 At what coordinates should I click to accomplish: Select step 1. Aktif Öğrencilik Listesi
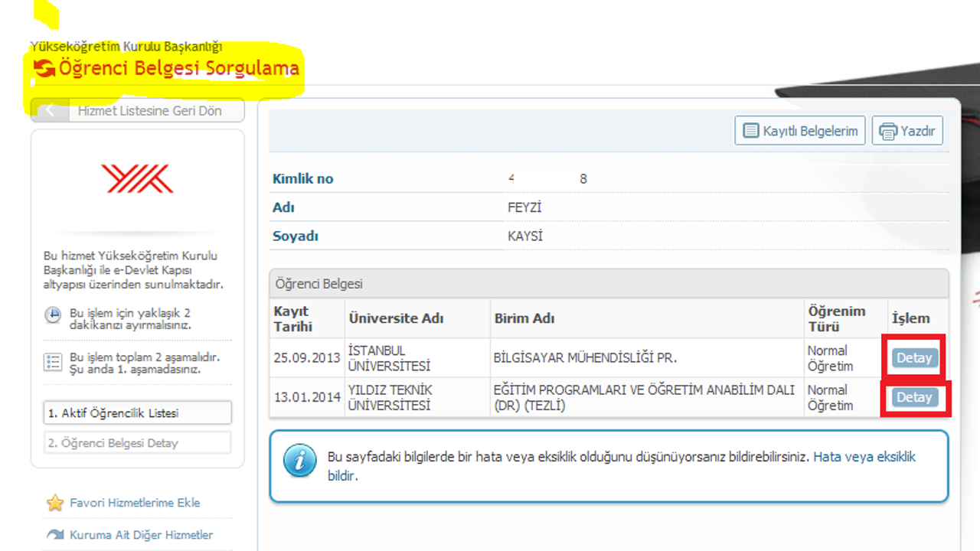[137, 413]
